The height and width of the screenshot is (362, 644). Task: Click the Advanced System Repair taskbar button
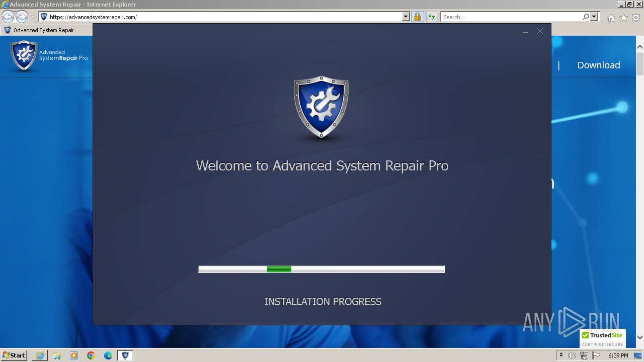click(x=125, y=355)
